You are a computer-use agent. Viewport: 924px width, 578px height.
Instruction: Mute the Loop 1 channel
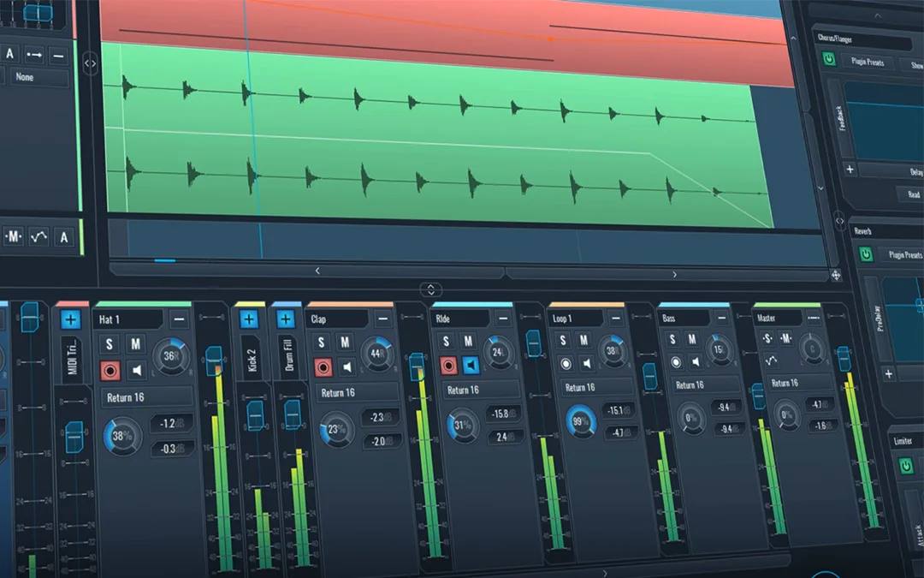pyautogui.click(x=583, y=340)
